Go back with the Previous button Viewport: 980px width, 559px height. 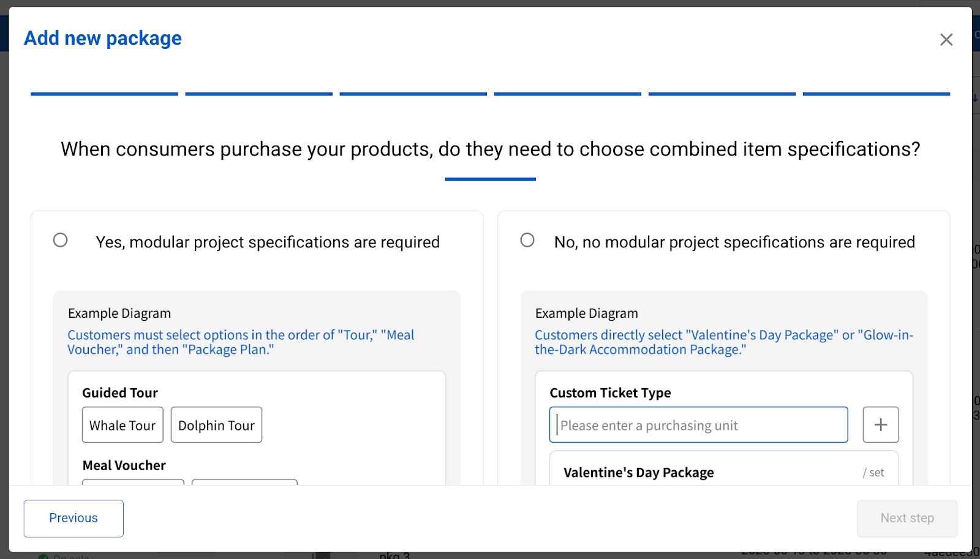[73, 519]
